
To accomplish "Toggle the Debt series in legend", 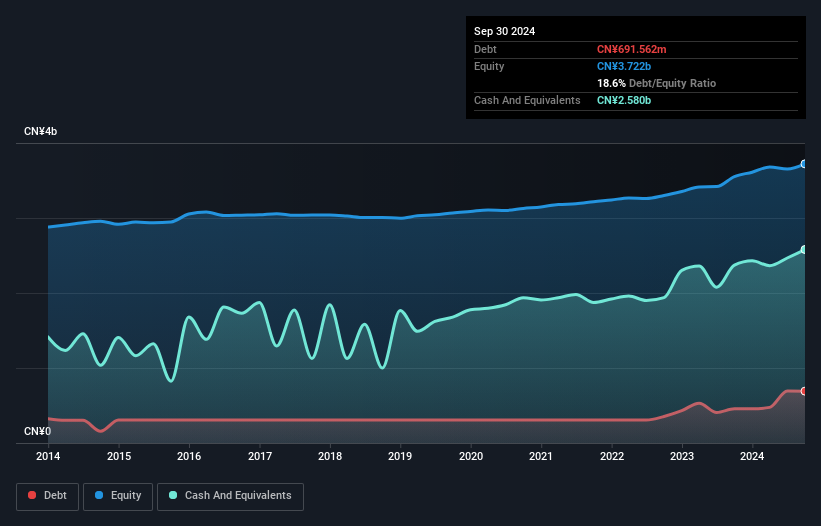I will point(46,495).
